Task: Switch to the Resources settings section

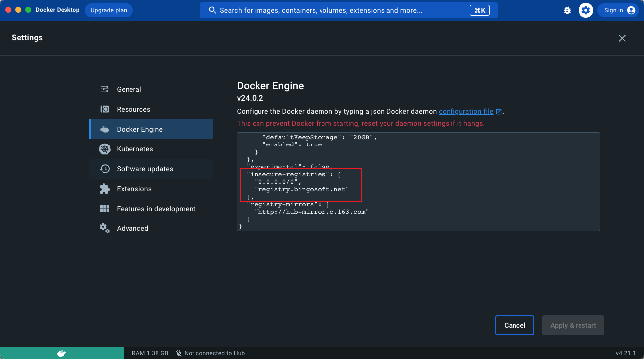Action: [133, 109]
